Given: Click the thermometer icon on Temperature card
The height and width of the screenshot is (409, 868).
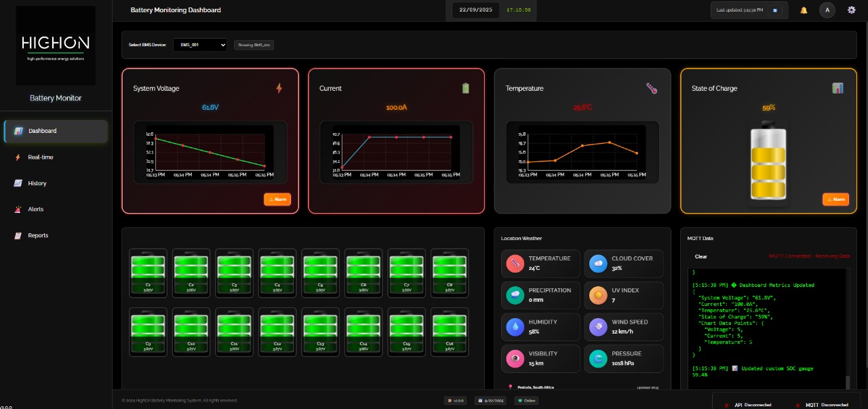Looking at the screenshot, I should (x=651, y=88).
